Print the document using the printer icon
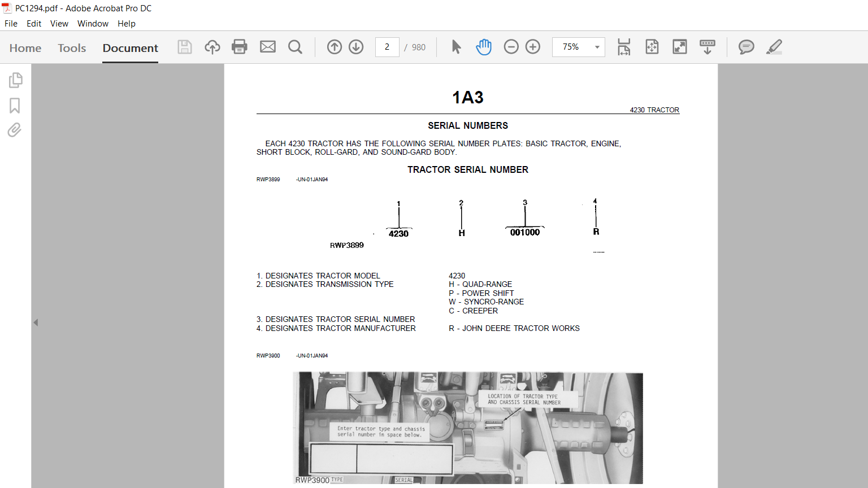Image resolution: width=868 pixels, height=488 pixels. [x=240, y=47]
